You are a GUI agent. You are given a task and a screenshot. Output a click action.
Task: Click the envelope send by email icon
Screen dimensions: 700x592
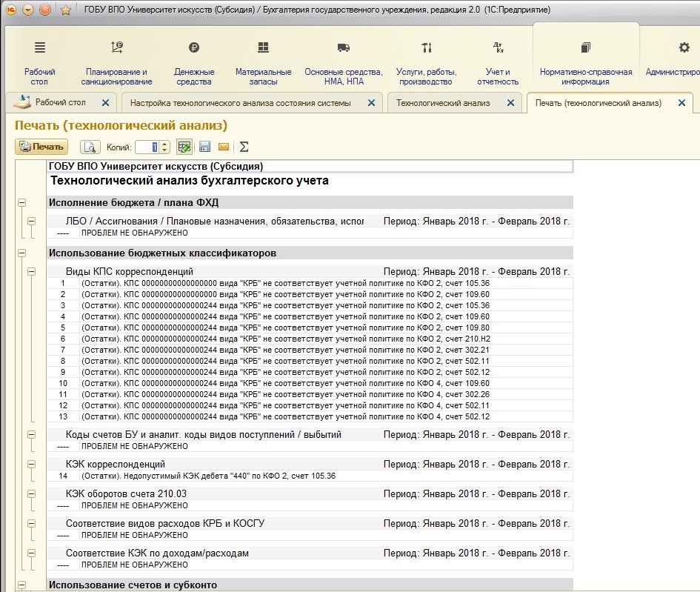click(223, 147)
